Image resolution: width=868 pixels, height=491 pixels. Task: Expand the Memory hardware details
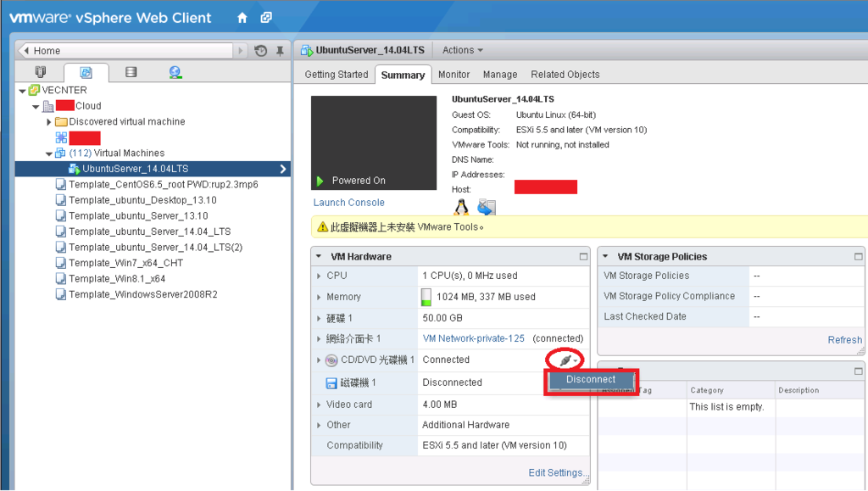(319, 298)
